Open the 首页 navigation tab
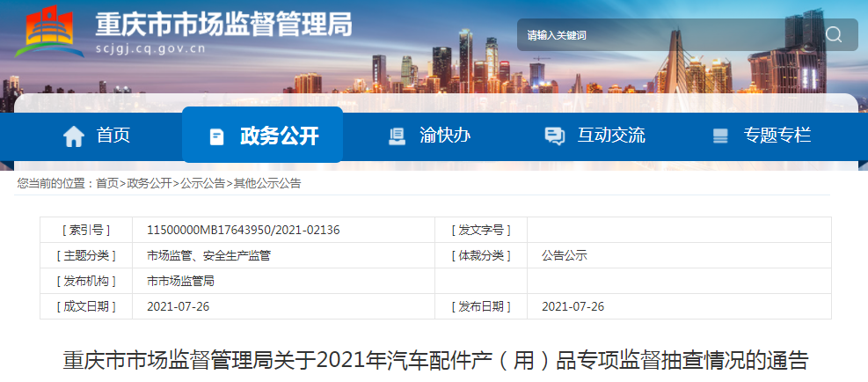868x382 pixels. [x=97, y=136]
